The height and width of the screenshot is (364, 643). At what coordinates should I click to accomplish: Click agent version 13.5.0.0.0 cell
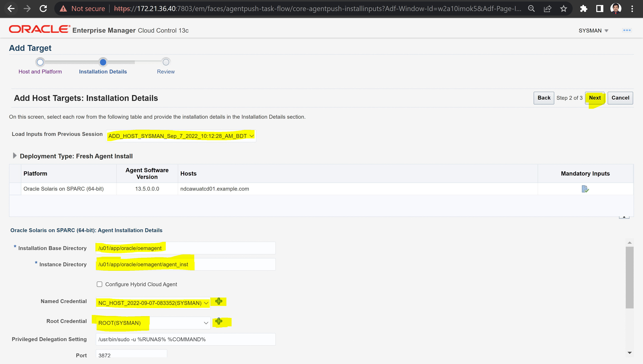[147, 189]
